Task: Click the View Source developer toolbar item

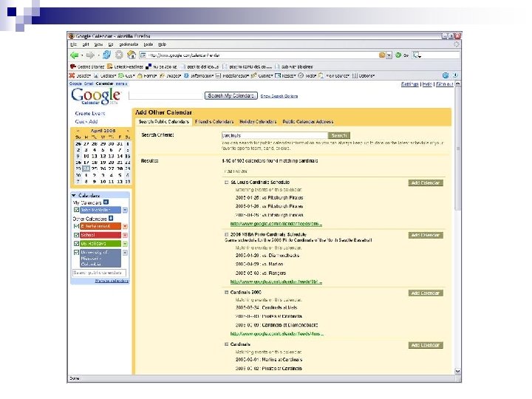Action: (334, 75)
